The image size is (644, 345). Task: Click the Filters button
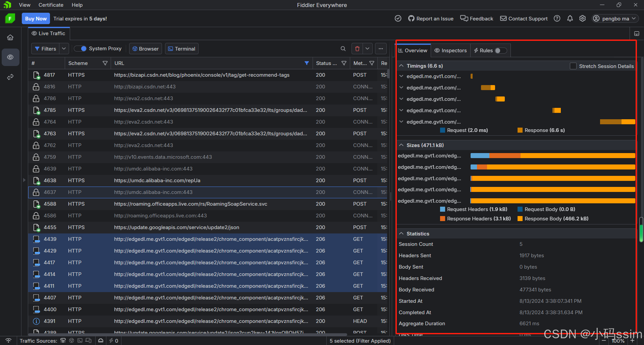click(46, 49)
